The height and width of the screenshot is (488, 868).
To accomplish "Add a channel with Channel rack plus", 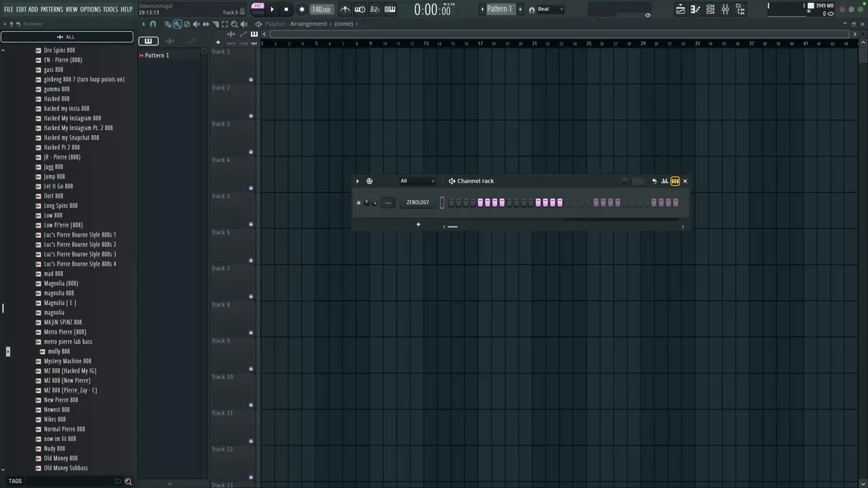I will click(418, 224).
